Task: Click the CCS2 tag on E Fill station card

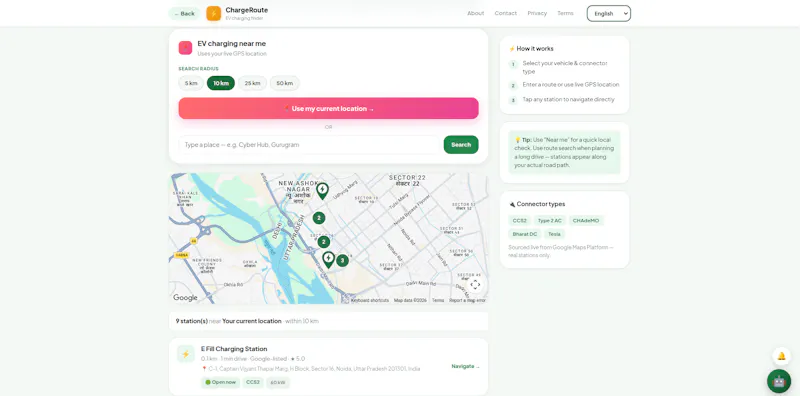Action: click(253, 382)
